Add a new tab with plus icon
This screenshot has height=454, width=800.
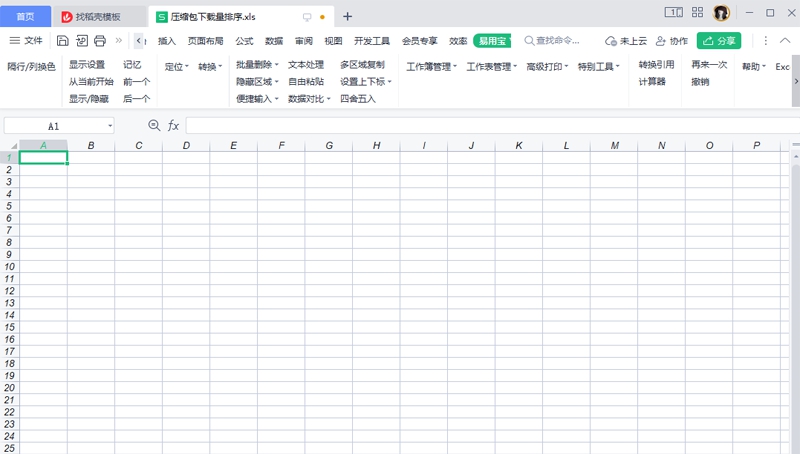[x=347, y=16]
